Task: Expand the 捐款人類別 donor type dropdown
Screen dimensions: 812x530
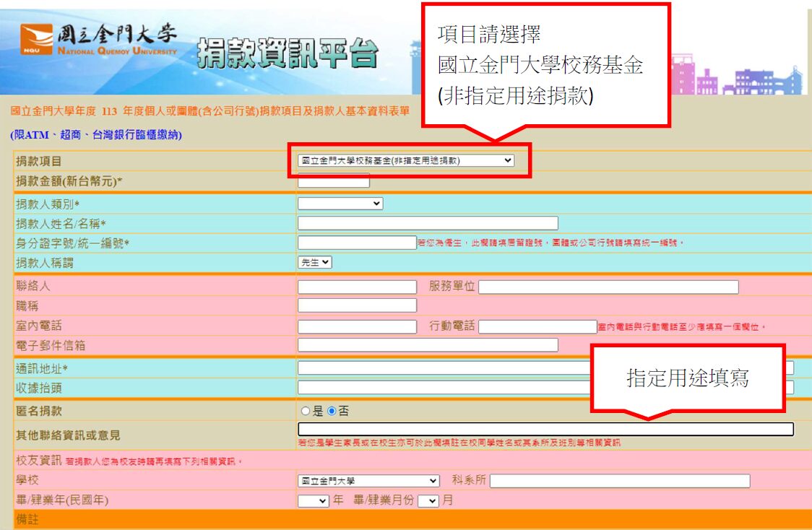Action: 340,204
